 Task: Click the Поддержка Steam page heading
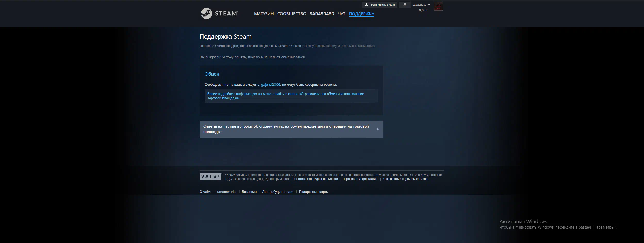coord(226,37)
